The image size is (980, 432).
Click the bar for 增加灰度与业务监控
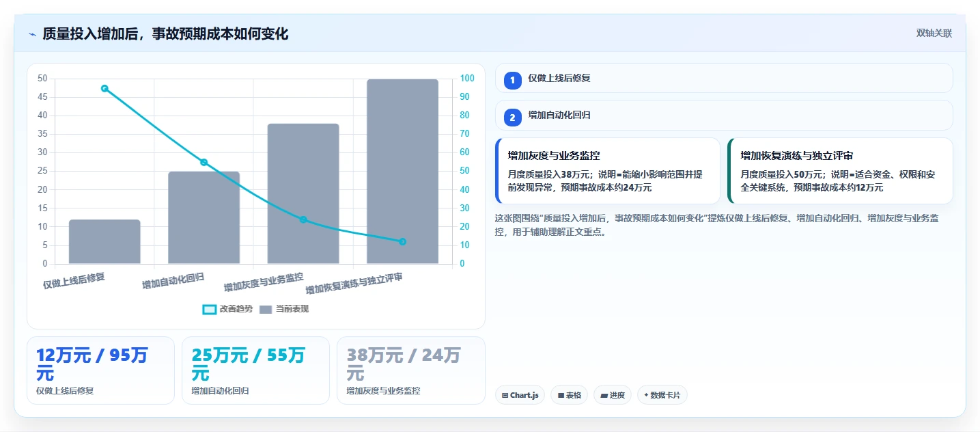(x=303, y=193)
